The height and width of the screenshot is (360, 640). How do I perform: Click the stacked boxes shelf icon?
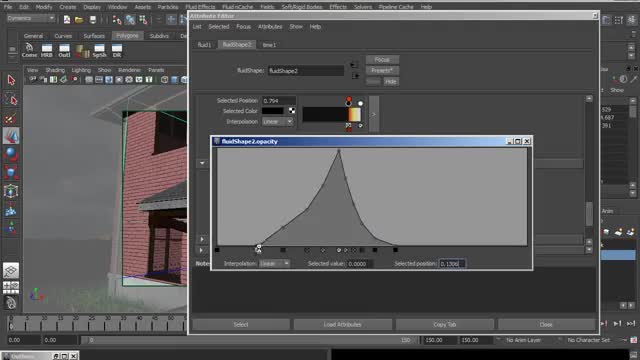(x=82, y=51)
